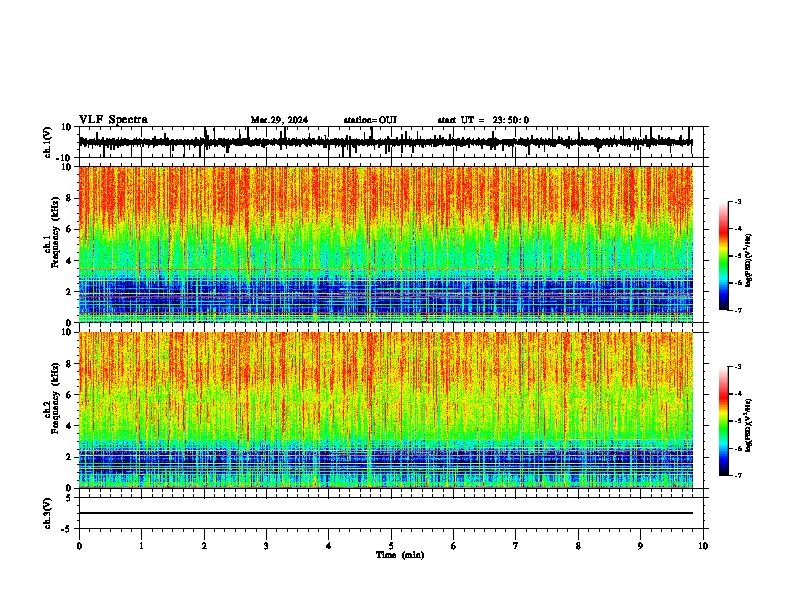The image size is (792, 612).
Task: Click the ch.2 spectrogram plot area
Action: (385, 410)
